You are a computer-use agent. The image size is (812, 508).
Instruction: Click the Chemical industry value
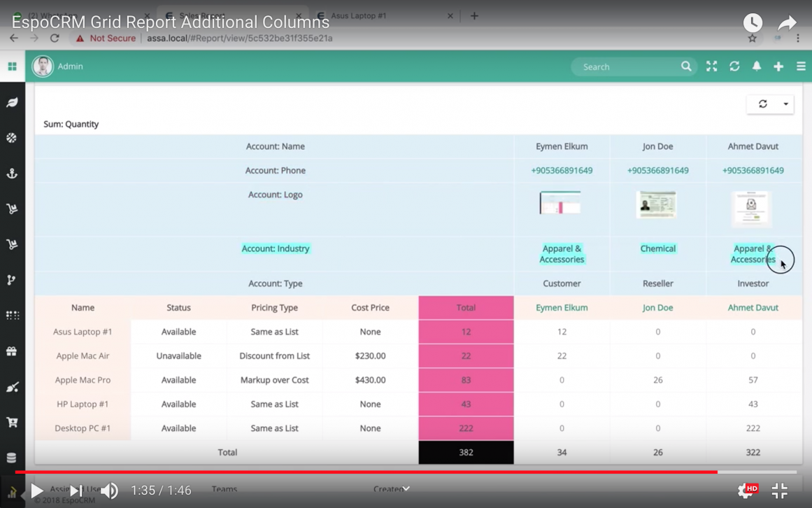point(657,248)
